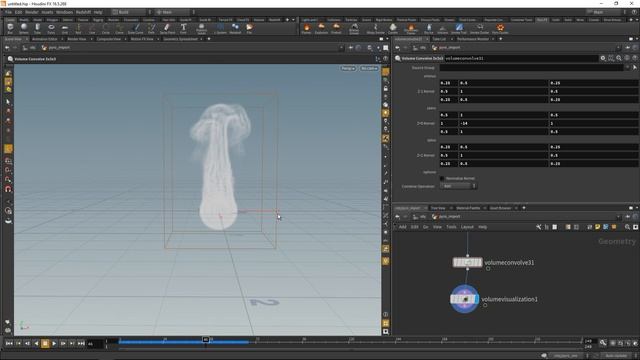Click the parameter pane gear icon
Image resolution: width=640 pixels, height=360 pixels.
(x=603, y=58)
